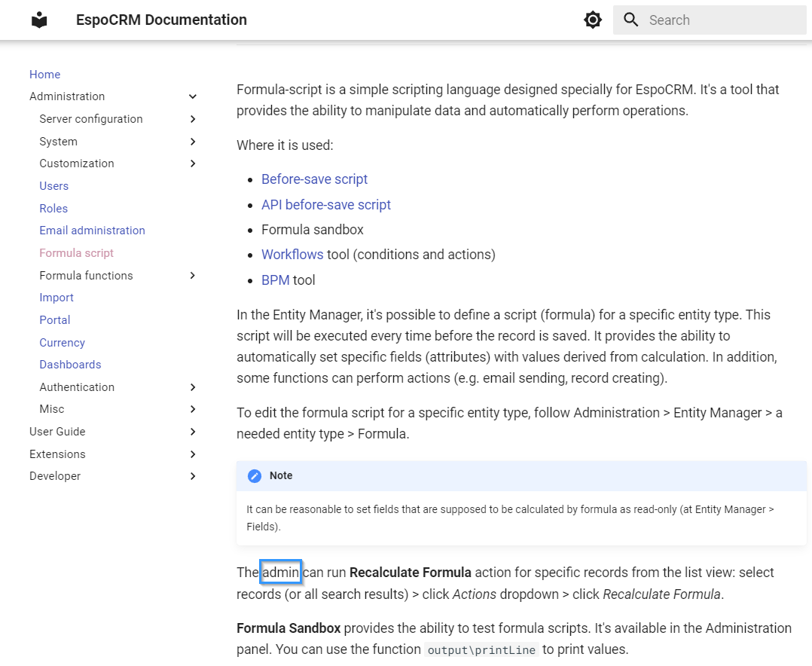Click the Note pencil icon
Viewport: 812px width, 666px height.
255,476
